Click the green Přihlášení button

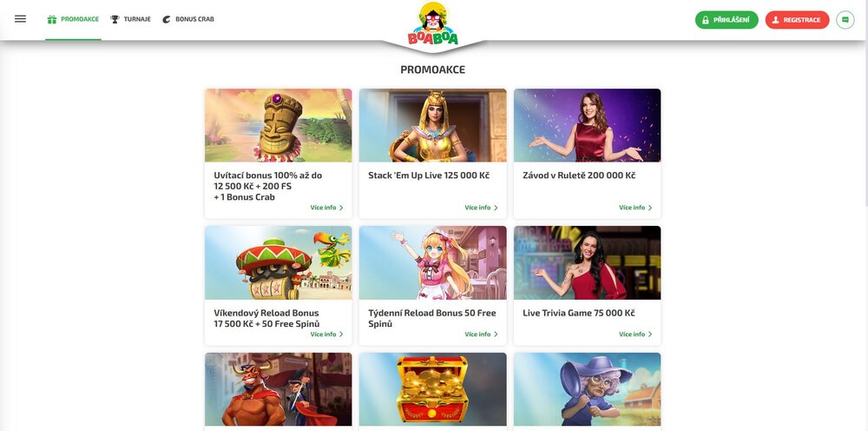tap(727, 20)
